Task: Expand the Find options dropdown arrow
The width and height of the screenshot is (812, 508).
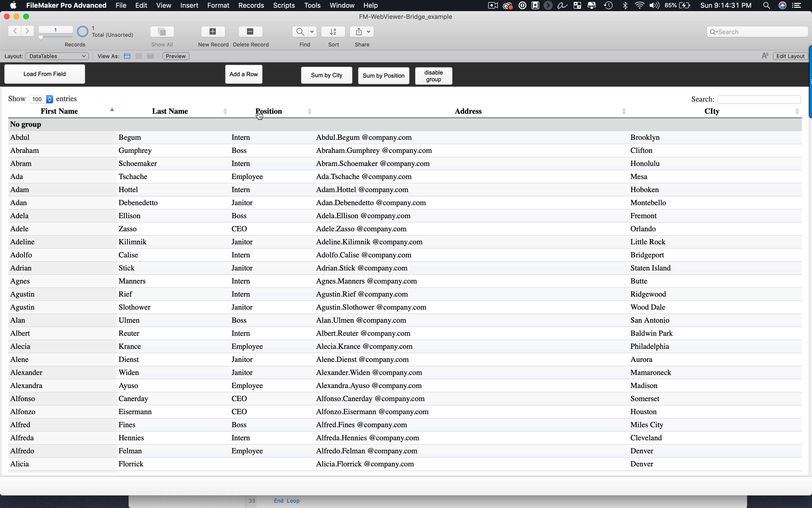Action: [x=312, y=32]
